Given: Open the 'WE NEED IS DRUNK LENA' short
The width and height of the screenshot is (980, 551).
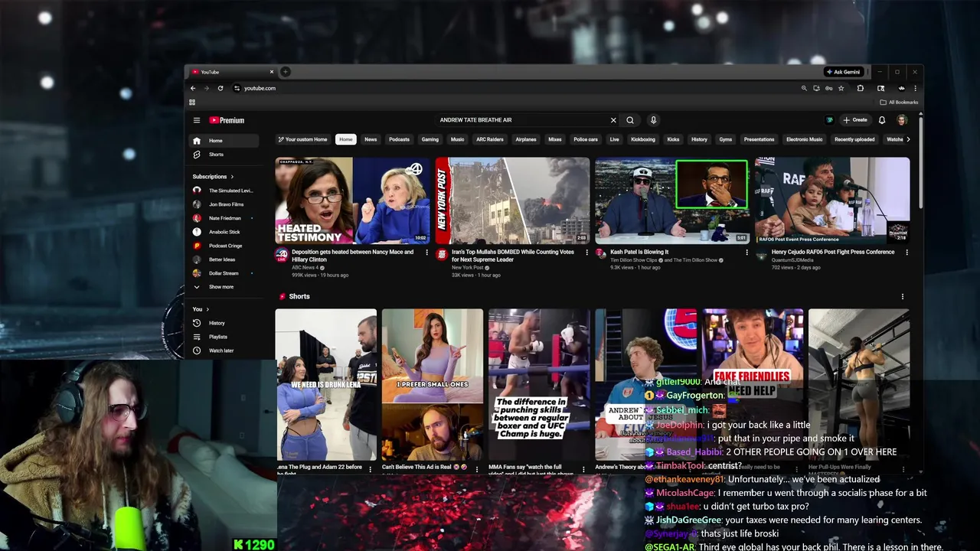Looking at the screenshot, I should tap(326, 384).
